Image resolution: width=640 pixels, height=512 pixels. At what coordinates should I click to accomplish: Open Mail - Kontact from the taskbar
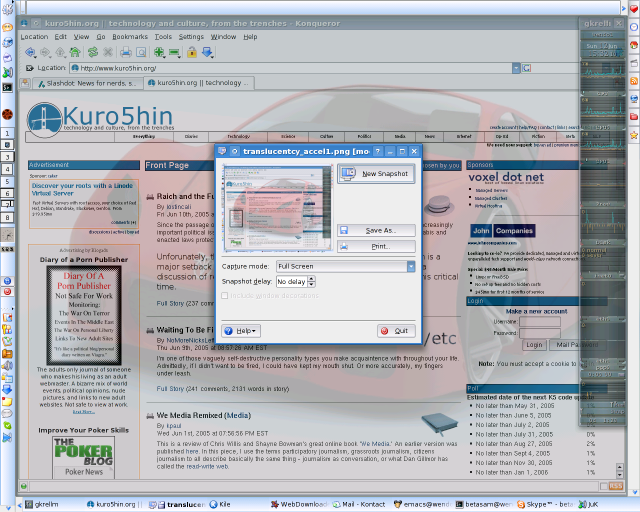pos(359,505)
